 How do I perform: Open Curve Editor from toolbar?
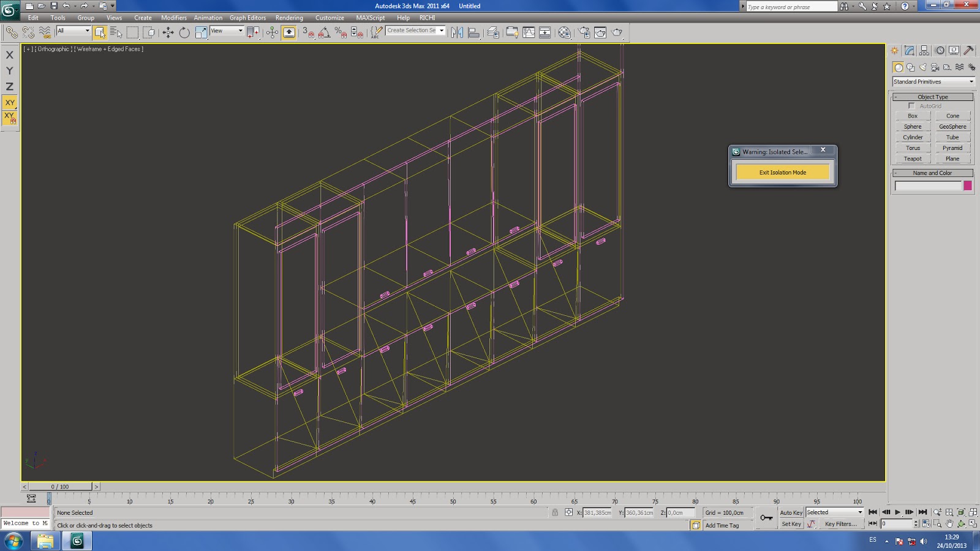(x=529, y=32)
